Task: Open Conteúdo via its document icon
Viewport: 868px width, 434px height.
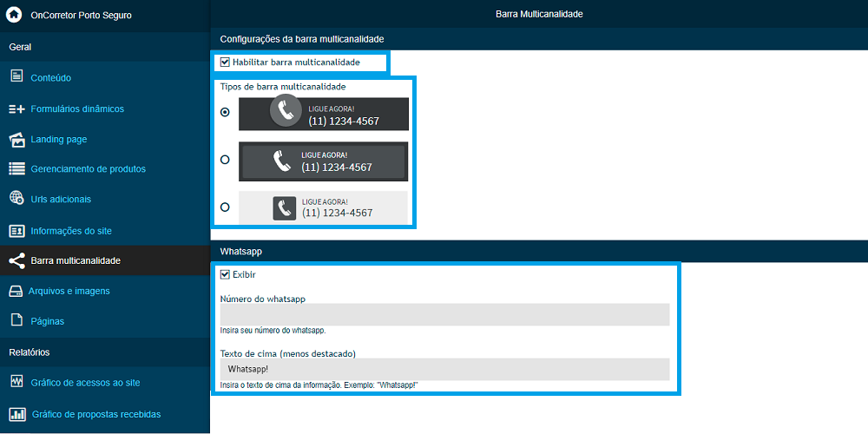Action: 16,77
